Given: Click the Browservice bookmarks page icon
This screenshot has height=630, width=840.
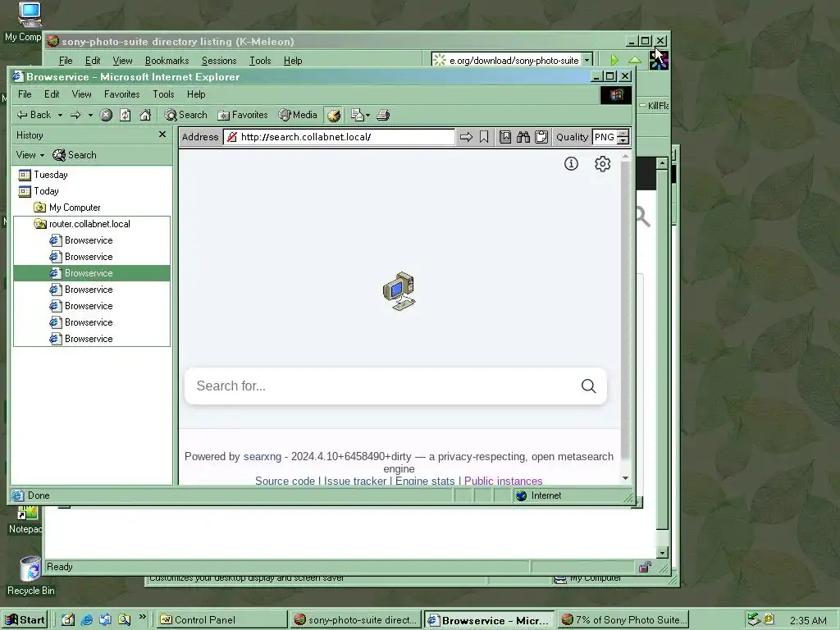Looking at the screenshot, I should click(504, 137).
